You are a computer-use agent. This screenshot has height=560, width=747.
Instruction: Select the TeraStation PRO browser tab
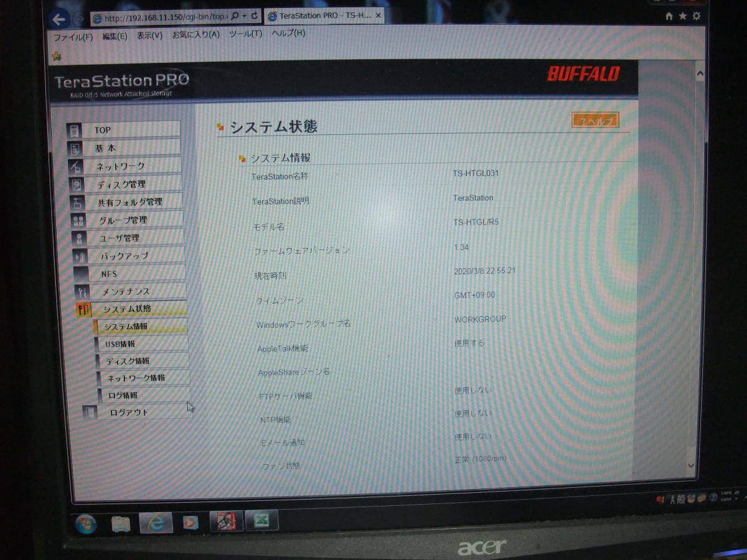point(323,15)
